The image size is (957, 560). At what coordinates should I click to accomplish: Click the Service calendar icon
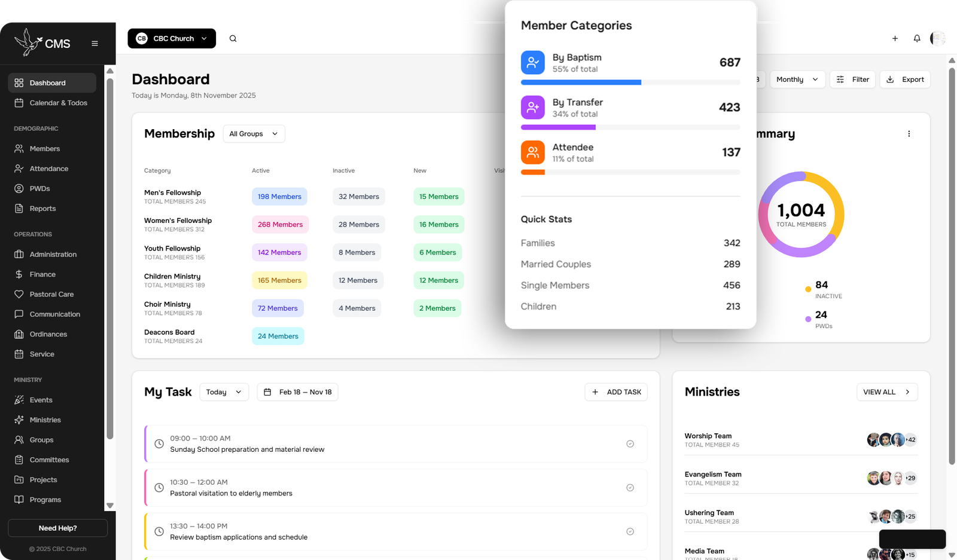point(19,354)
